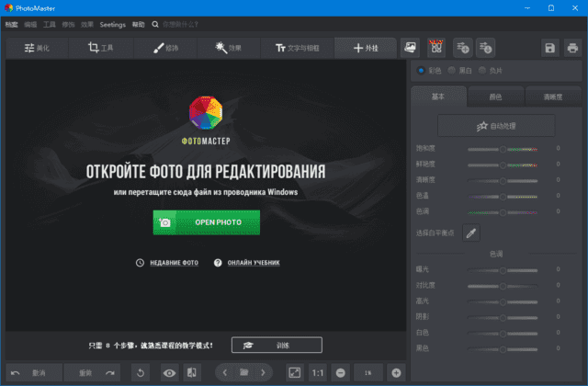Click the before/after compare icon
The width and height of the screenshot is (588, 386).
click(x=191, y=372)
